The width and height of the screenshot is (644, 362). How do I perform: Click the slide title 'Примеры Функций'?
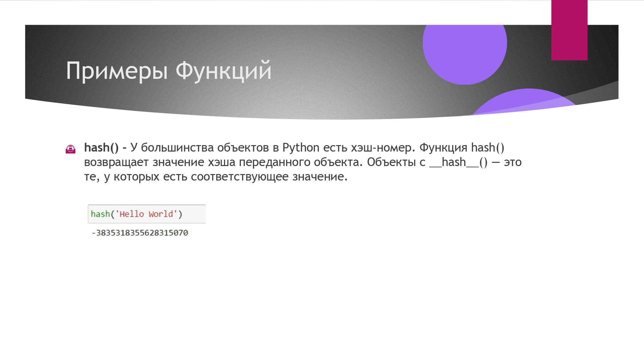[169, 71]
